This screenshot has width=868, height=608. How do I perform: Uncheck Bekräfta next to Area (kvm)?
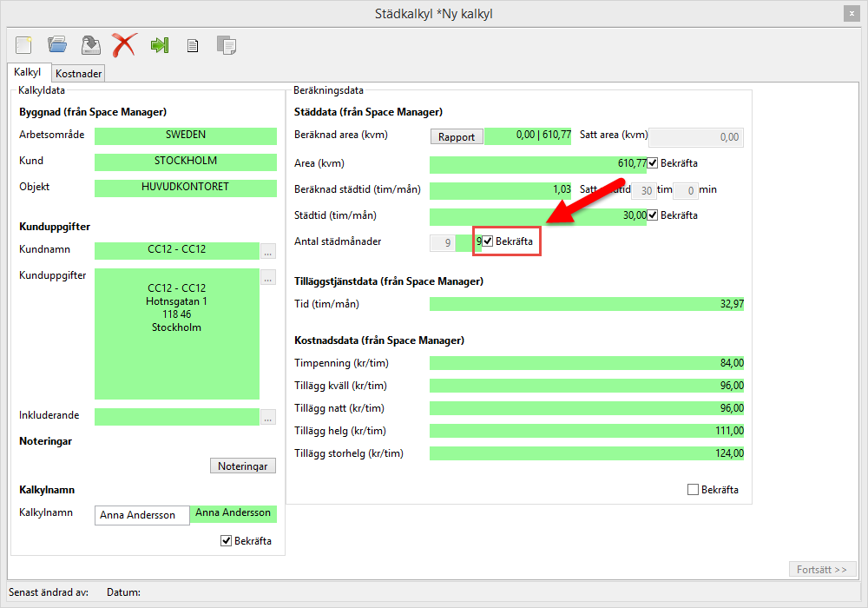[653, 163]
